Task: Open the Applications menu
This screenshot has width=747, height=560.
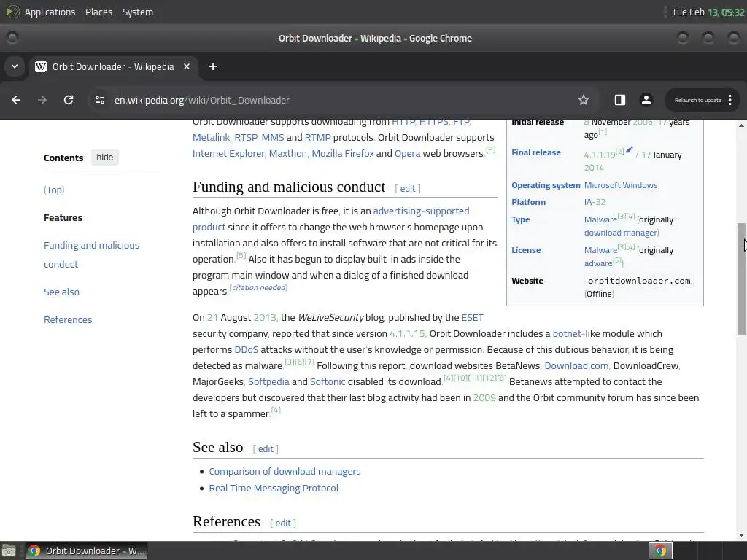Action: click(50, 12)
